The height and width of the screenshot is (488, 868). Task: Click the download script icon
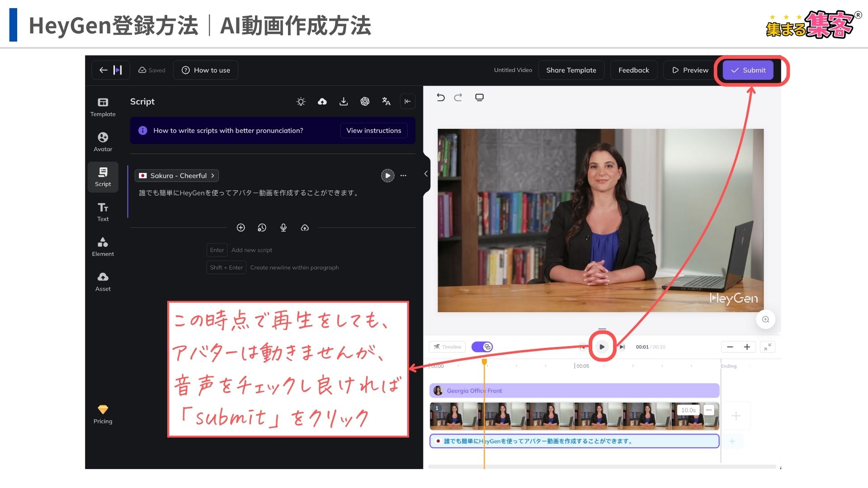pyautogui.click(x=344, y=102)
